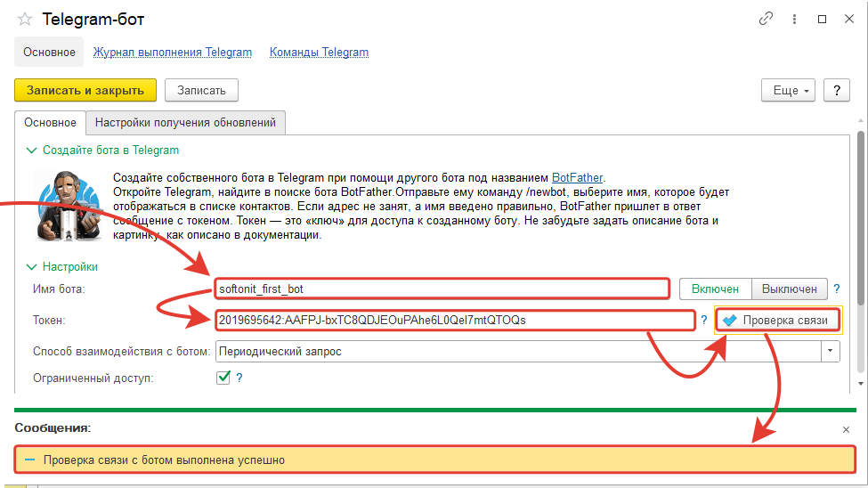Collapse the Создайте бота в Telegram section
Image resolution: width=868 pixels, height=488 pixels.
[32, 150]
